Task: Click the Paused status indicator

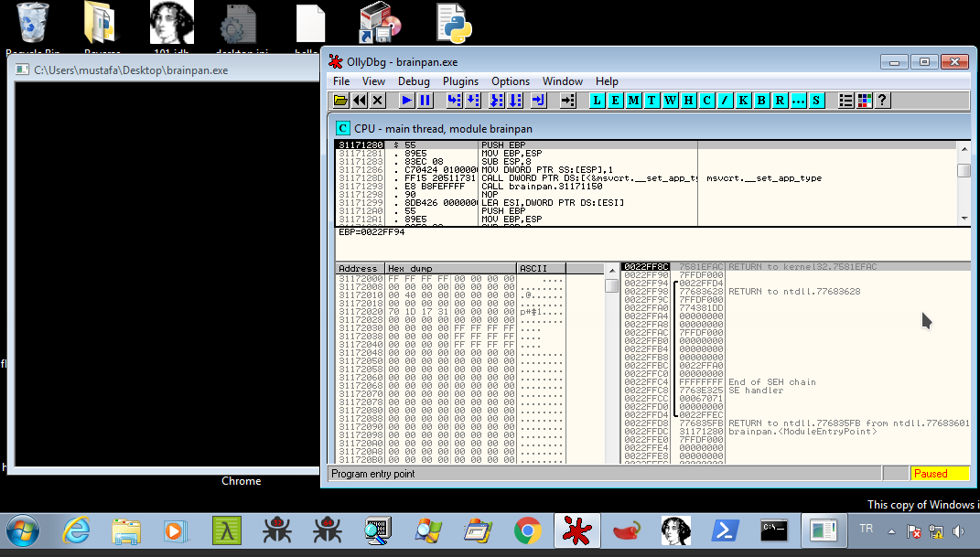Action: 940,474
